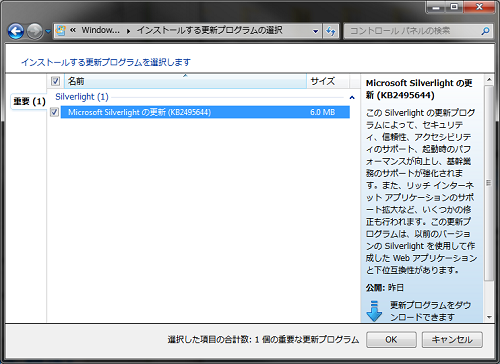Select the 'Microsoft Silverlight の更新 (KB2495644)' row
The image size is (500, 364).
[x=205, y=112]
